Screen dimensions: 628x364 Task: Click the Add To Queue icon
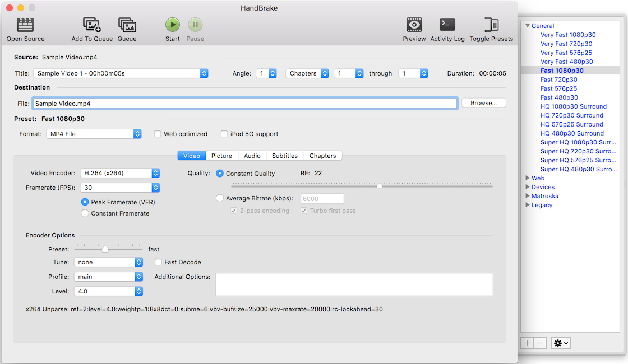click(x=92, y=25)
